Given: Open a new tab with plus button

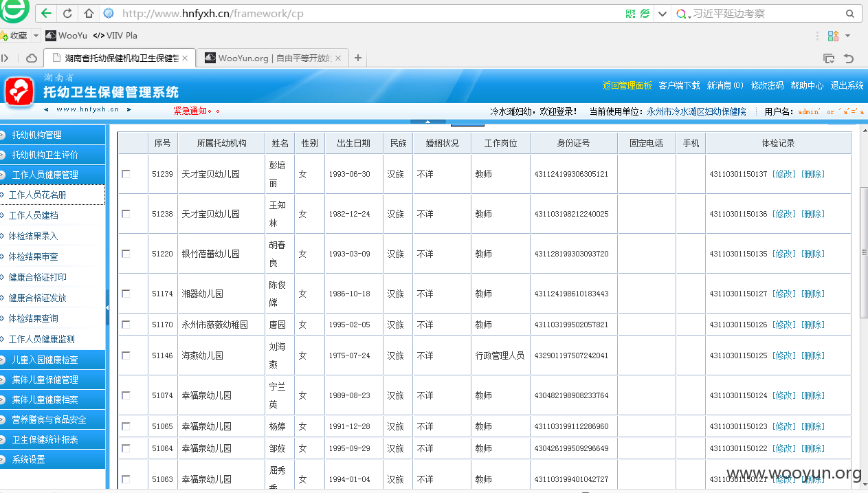Looking at the screenshot, I should tap(358, 58).
